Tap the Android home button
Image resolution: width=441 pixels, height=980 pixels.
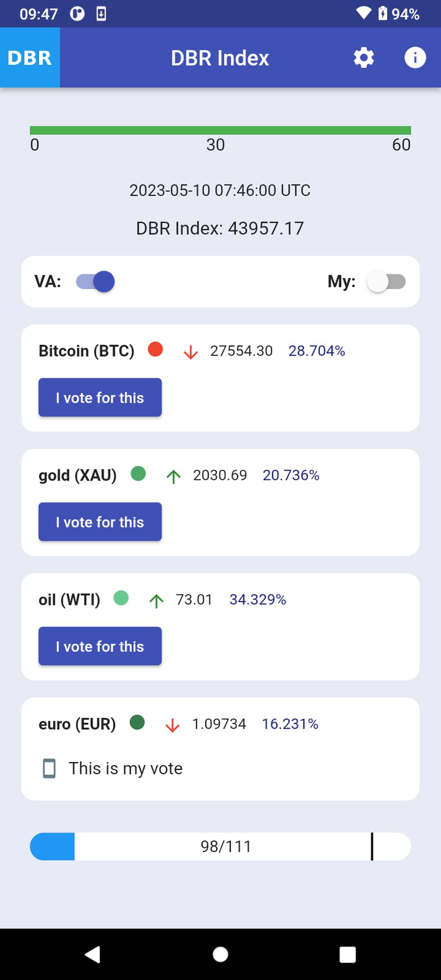[220, 954]
